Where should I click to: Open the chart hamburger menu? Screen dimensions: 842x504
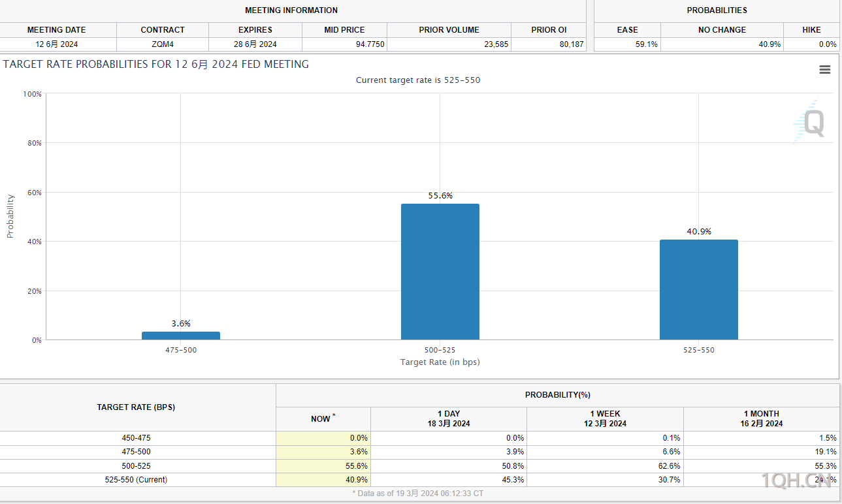click(825, 70)
